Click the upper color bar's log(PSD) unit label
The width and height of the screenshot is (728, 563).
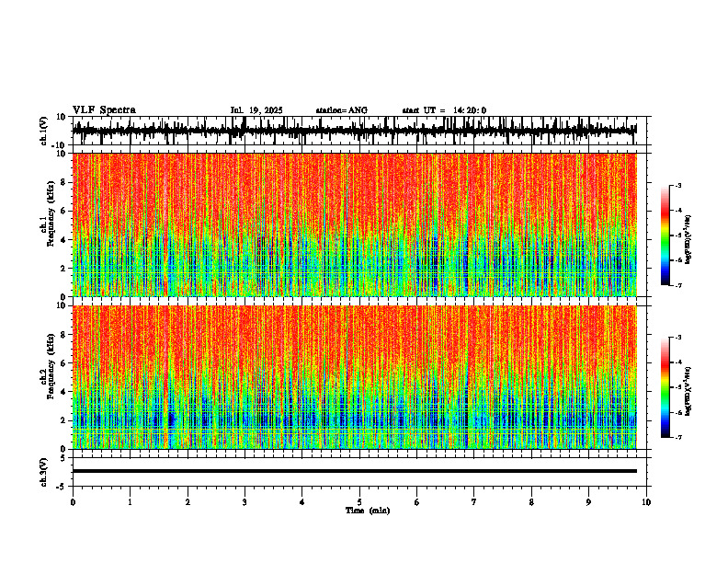point(688,239)
